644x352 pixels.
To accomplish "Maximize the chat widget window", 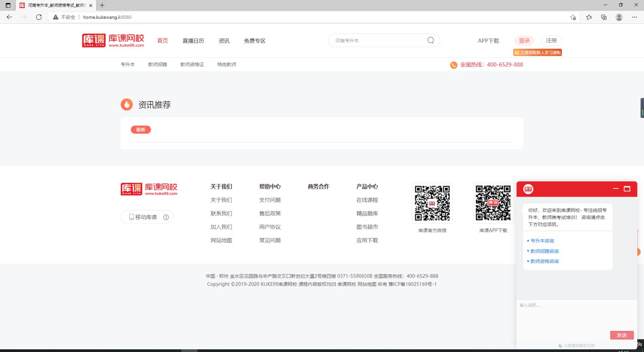I will click(627, 189).
